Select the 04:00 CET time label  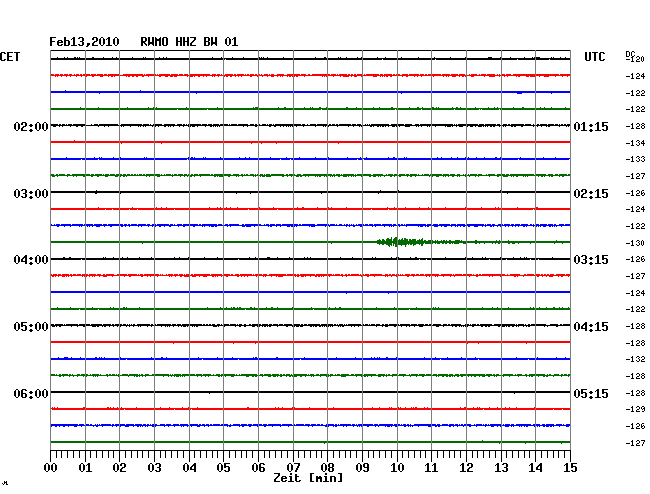click(31, 260)
